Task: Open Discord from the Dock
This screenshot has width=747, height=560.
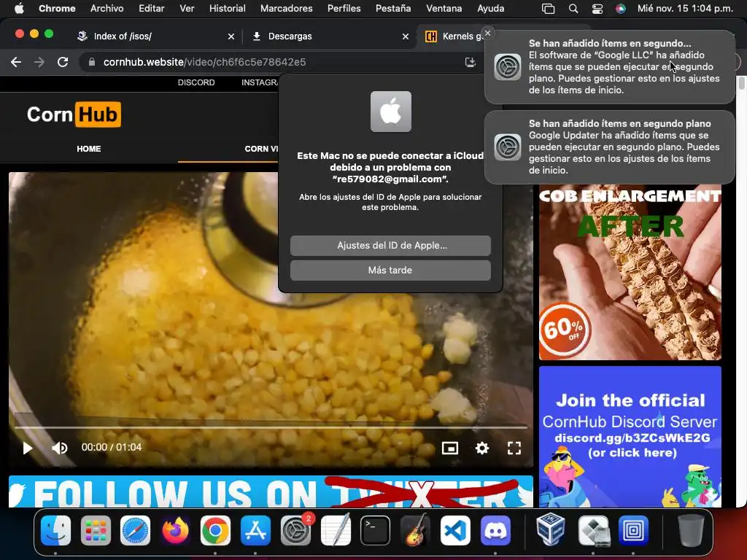Action: [x=495, y=530]
